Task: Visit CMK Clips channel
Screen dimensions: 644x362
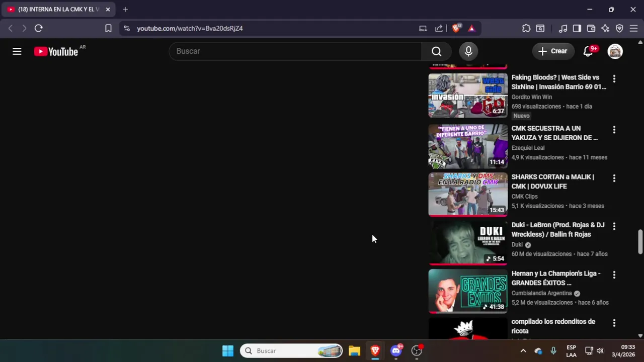Action: 524,197
